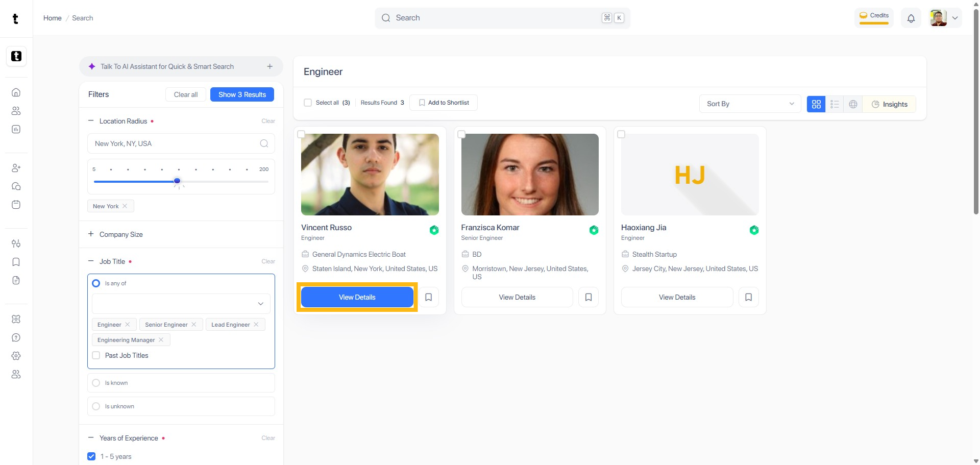Clear the Location Radius filter

(x=268, y=121)
